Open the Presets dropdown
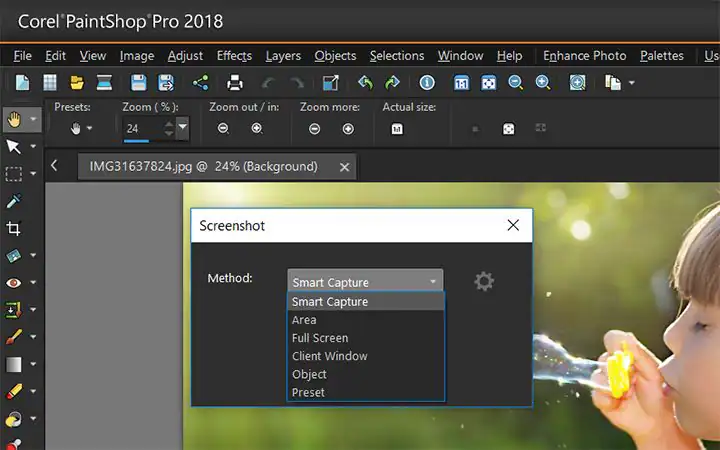 pyautogui.click(x=81, y=129)
